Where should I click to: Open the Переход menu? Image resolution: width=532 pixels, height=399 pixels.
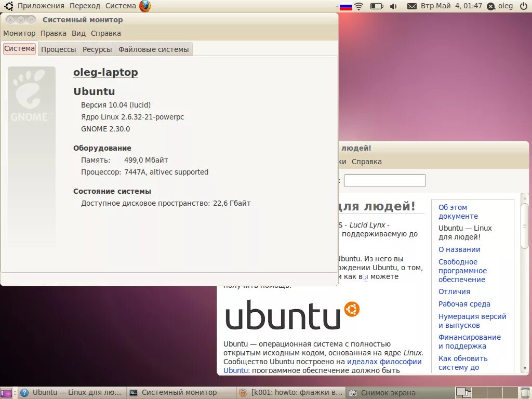(x=85, y=6)
